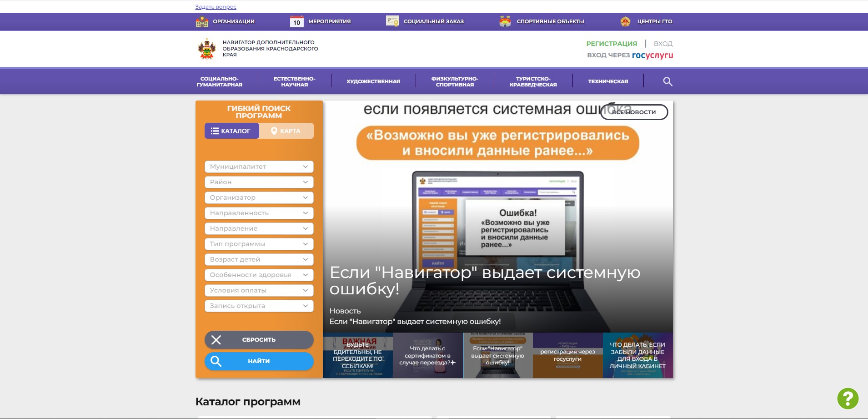The width and height of the screenshot is (868, 419).
Task: Click the Центры ГТО emblem icon
Action: click(626, 21)
